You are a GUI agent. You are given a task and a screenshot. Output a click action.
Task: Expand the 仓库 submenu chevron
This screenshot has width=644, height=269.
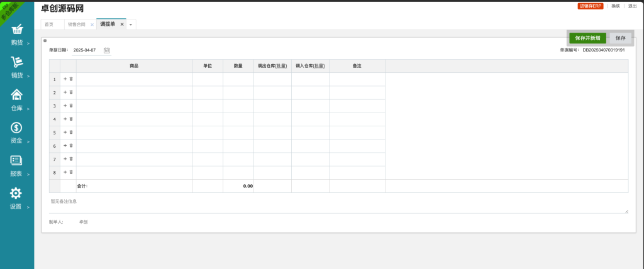click(x=28, y=109)
